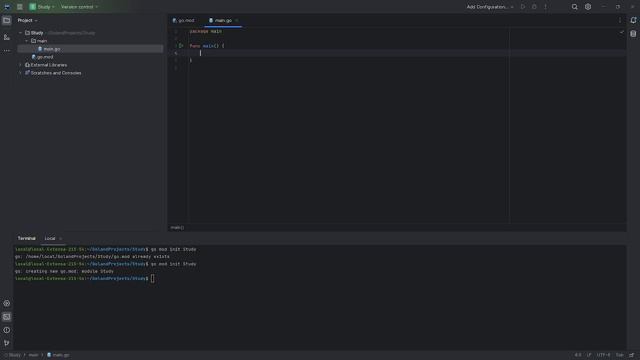Click the Debug bug icon in the toolbar
The image size is (640, 360).
(534, 7)
